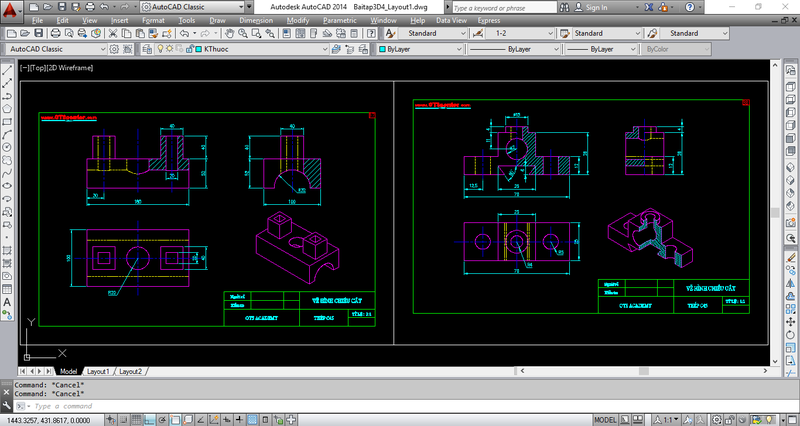Open the ByLayer color control swatch
The image size is (800, 426).
[420, 49]
